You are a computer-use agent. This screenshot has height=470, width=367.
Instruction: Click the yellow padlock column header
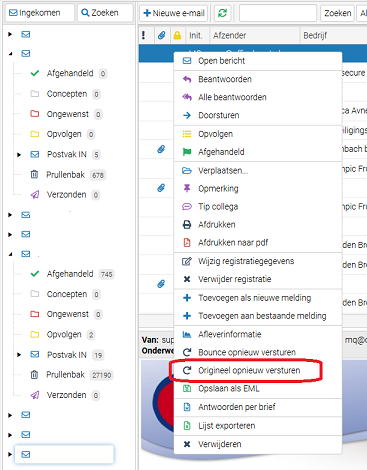click(177, 35)
